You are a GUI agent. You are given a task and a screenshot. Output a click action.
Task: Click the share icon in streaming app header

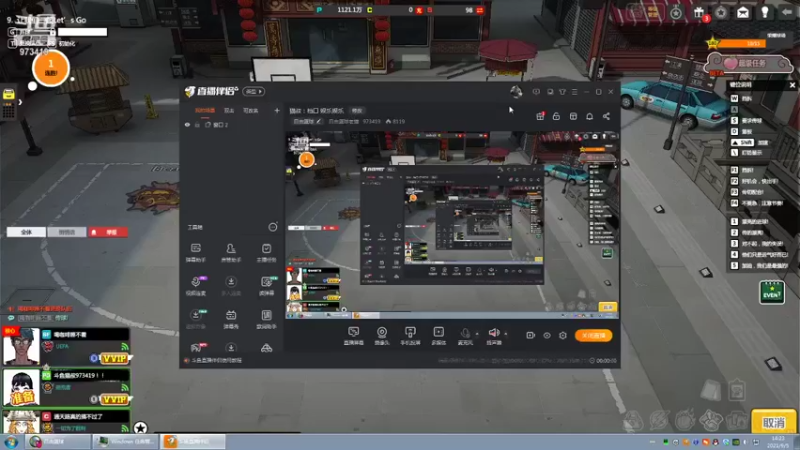coord(606,116)
